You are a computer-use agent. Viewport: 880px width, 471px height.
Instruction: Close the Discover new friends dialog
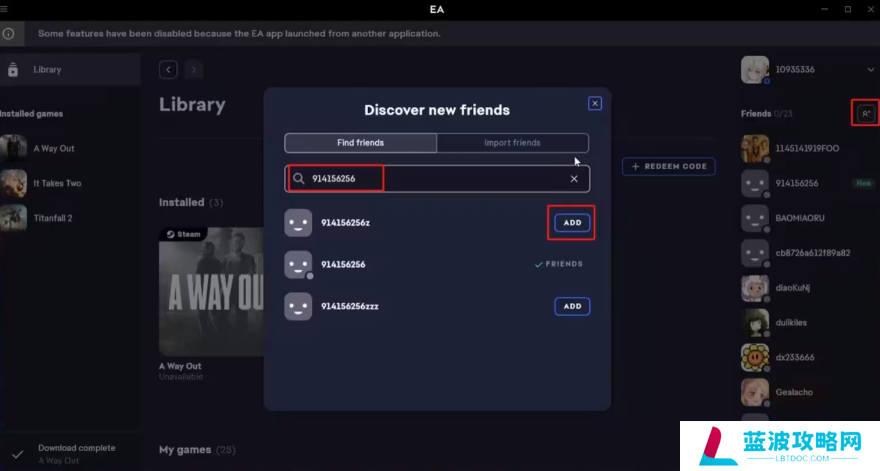pyautogui.click(x=594, y=103)
